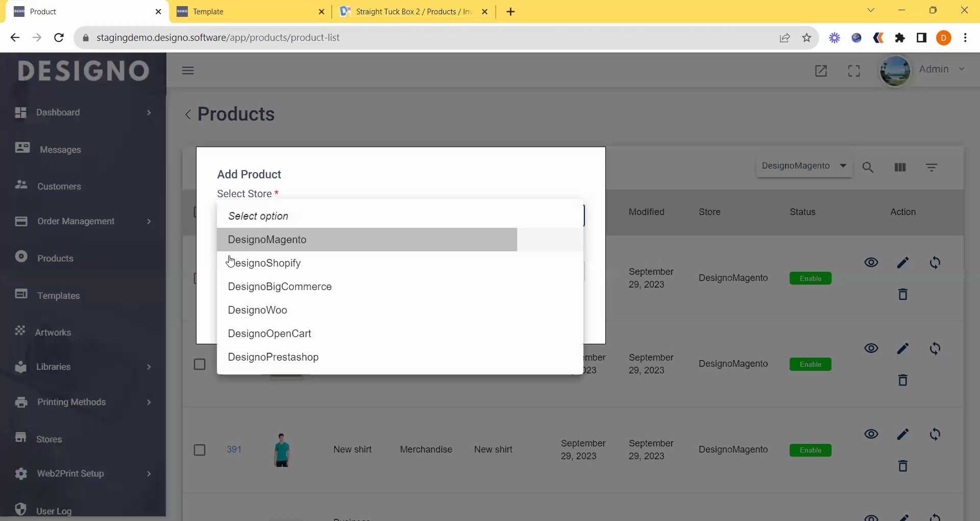Click the hamburger menu icon
980x521 pixels.
click(x=188, y=70)
